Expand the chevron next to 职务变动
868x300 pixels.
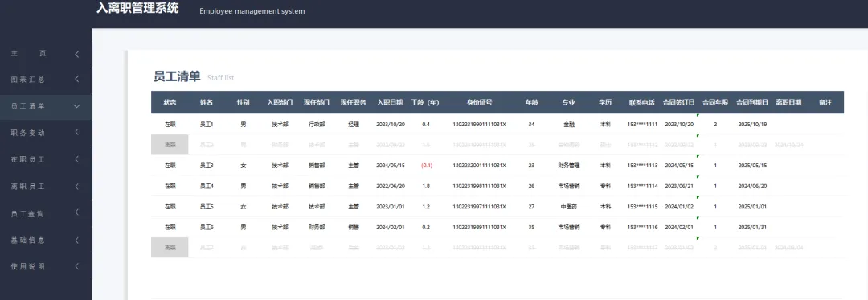click(x=77, y=132)
